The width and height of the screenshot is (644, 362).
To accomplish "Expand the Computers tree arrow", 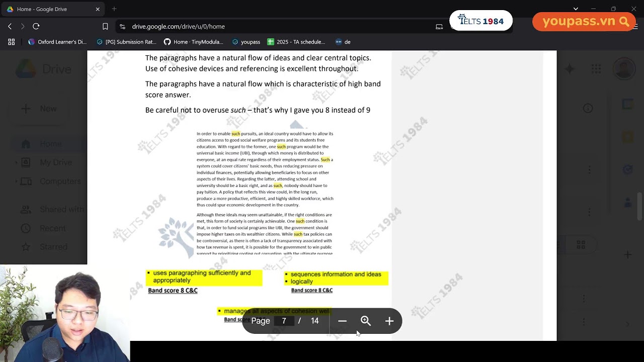I will pos(16,182).
